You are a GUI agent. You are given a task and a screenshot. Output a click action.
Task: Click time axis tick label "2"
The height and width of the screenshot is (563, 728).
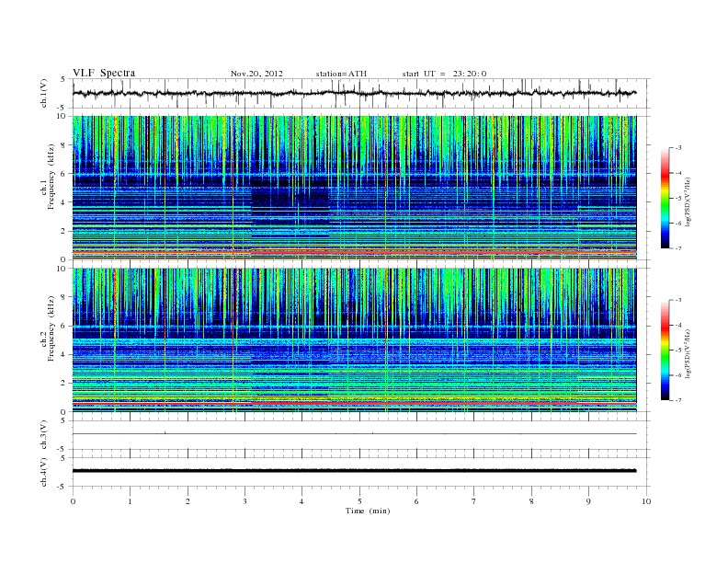coord(188,501)
